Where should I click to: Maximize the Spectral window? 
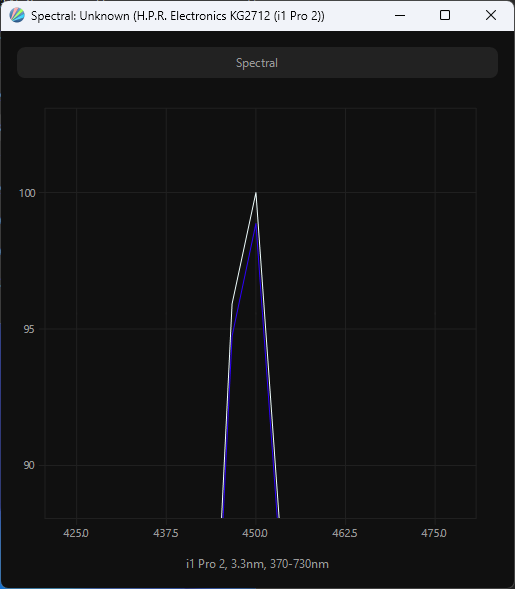pos(445,15)
